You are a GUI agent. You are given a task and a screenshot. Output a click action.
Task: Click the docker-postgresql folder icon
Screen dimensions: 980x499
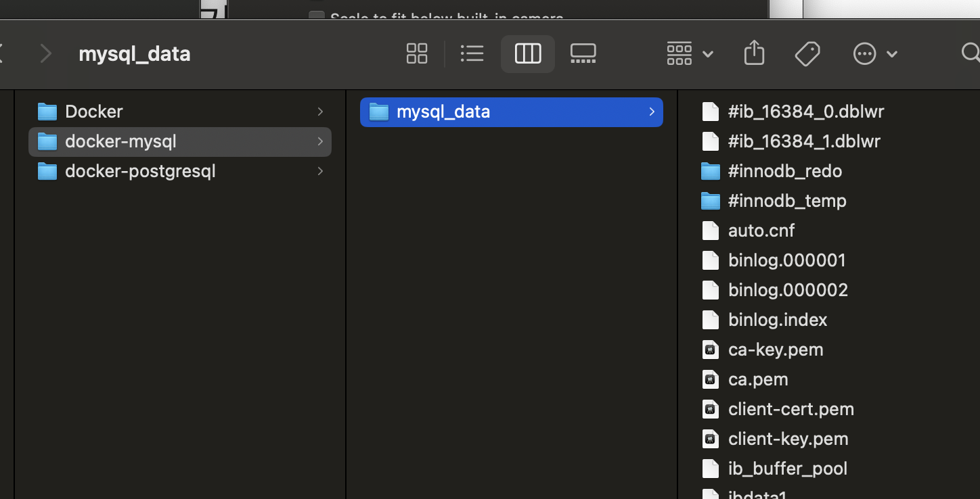[x=47, y=171]
